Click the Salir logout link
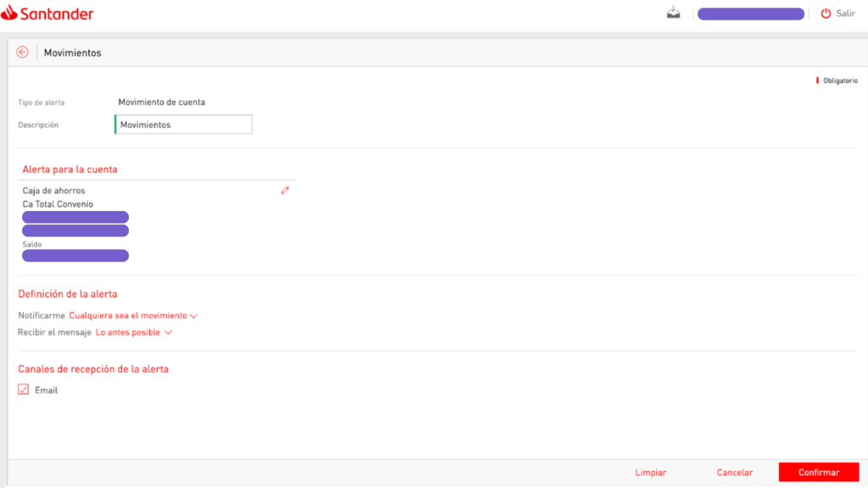The width and height of the screenshot is (868, 488). pos(845,14)
